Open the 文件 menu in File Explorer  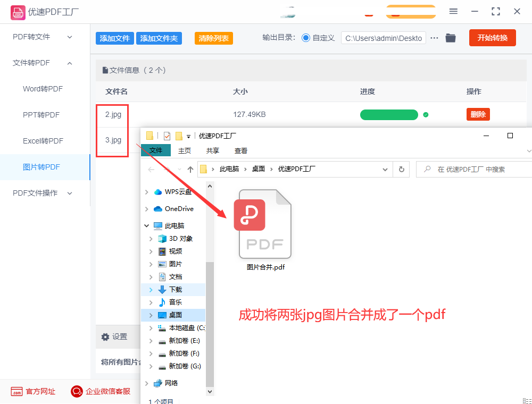tap(155, 150)
